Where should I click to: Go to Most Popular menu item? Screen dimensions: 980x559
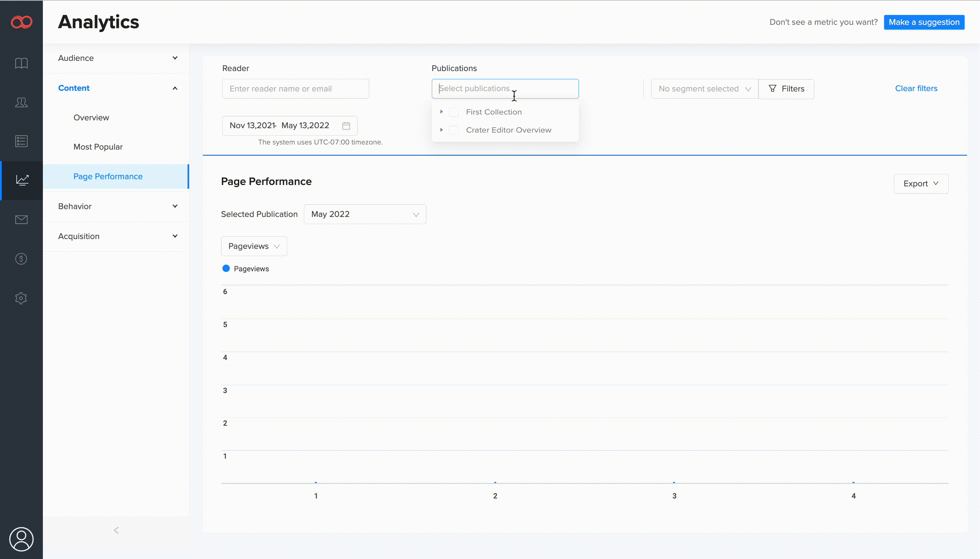98,147
